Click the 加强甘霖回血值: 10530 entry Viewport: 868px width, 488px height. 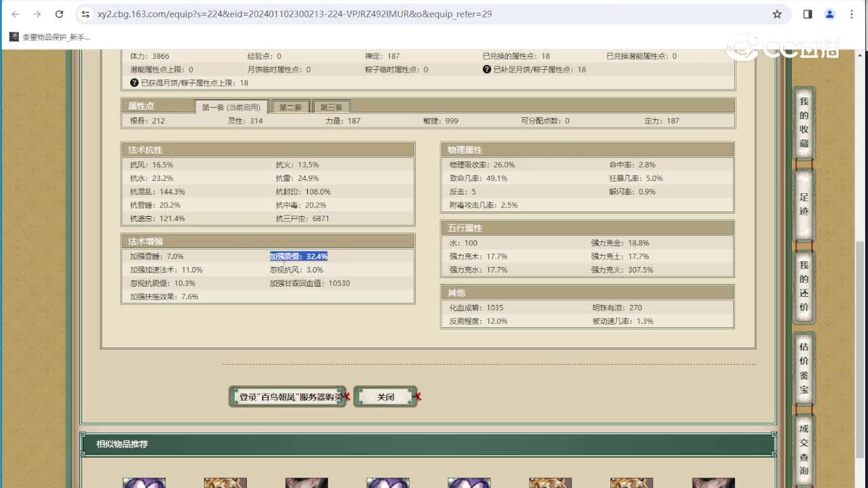point(310,283)
